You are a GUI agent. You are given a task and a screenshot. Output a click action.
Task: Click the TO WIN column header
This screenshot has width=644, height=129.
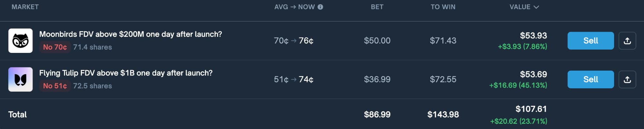(x=443, y=7)
